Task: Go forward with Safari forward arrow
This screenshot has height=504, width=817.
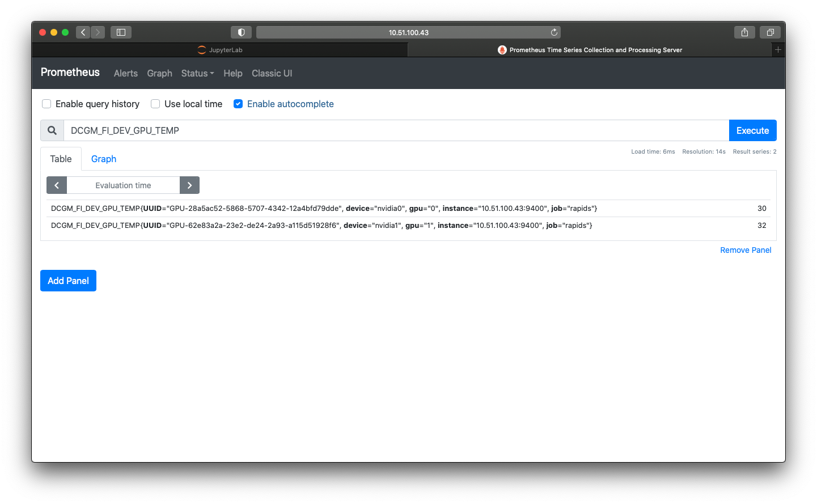Action: [x=98, y=32]
